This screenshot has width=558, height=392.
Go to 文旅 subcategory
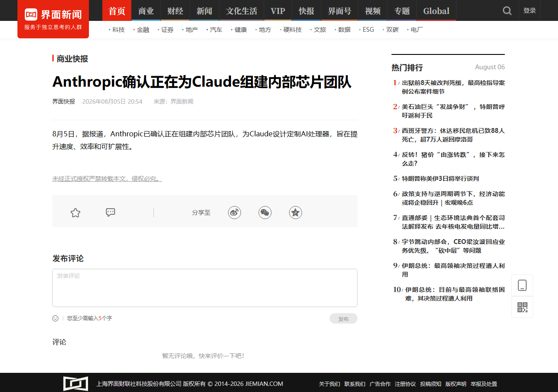(x=320, y=30)
